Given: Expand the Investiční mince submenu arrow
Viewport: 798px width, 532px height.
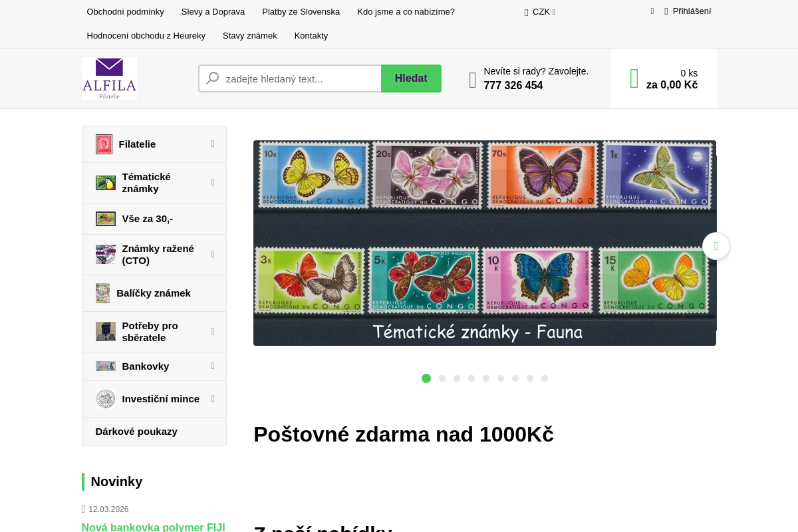Looking at the screenshot, I should (x=213, y=398).
